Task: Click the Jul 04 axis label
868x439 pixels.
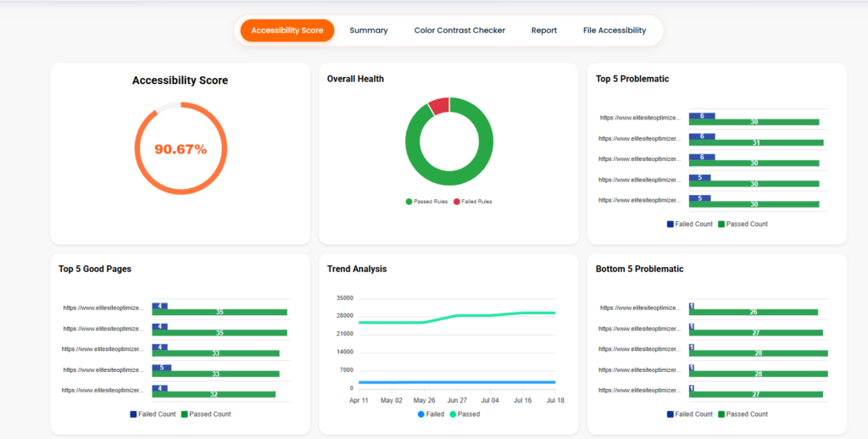Action: 490,400
